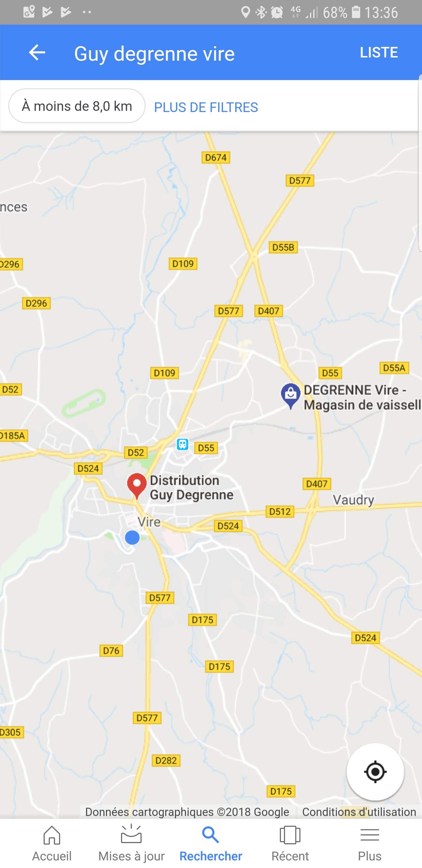Tap the battery icon in status bar
The height and width of the screenshot is (868, 422).
click(x=356, y=12)
